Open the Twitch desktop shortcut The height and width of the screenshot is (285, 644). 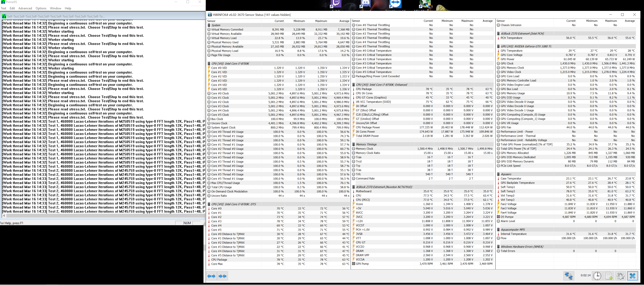coord(335,5)
